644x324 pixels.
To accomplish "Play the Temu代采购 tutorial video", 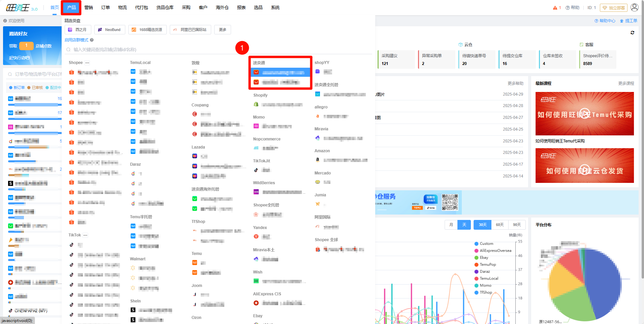I will (584, 114).
